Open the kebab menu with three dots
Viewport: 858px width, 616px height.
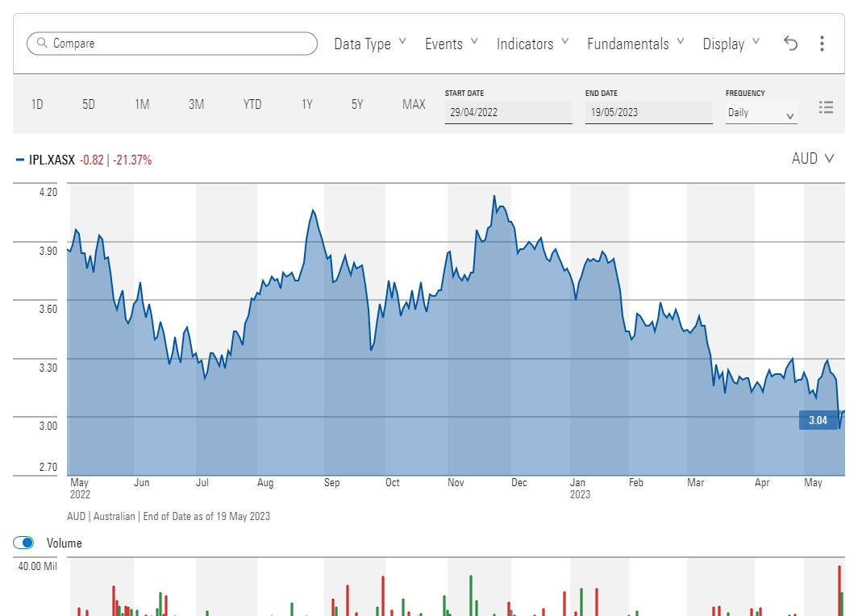click(822, 44)
